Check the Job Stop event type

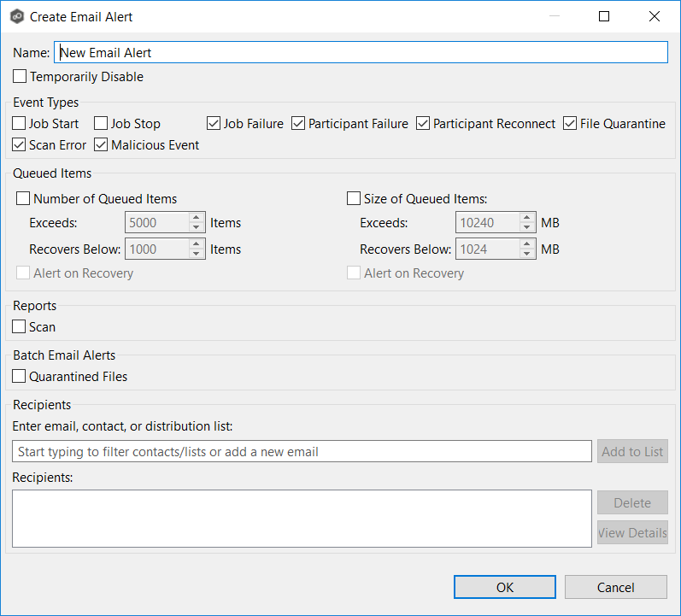(x=101, y=124)
